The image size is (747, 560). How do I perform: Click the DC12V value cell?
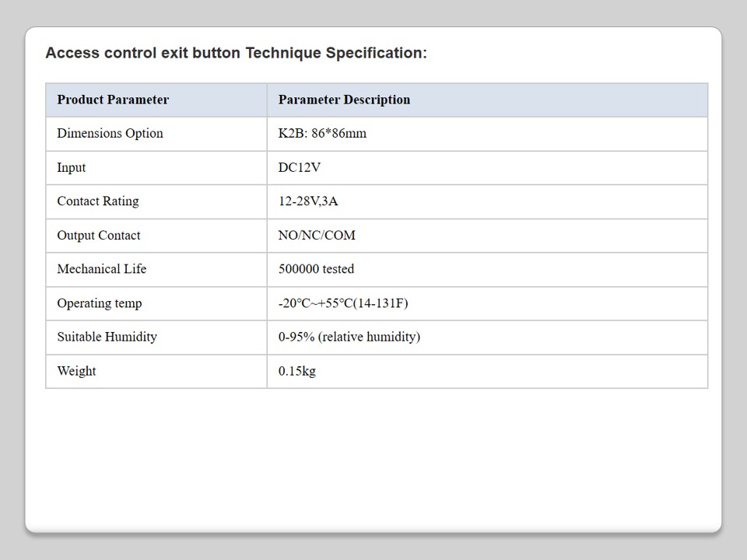pyautogui.click(x=300, y=167)
